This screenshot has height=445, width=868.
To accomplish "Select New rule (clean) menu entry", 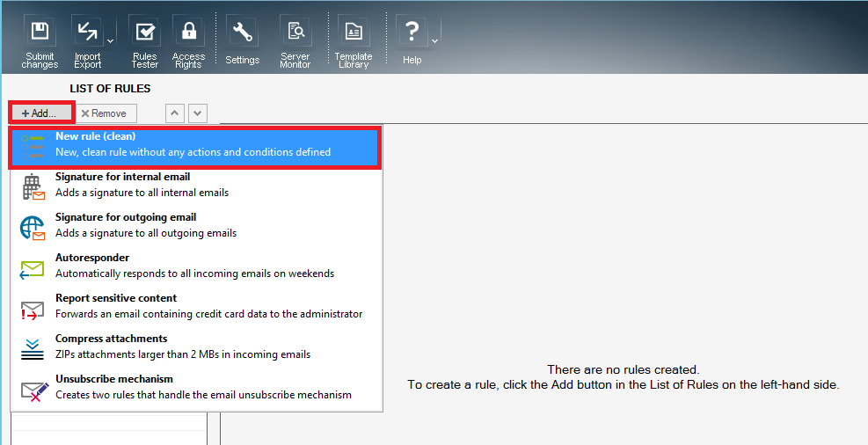I will coord(195,147).
